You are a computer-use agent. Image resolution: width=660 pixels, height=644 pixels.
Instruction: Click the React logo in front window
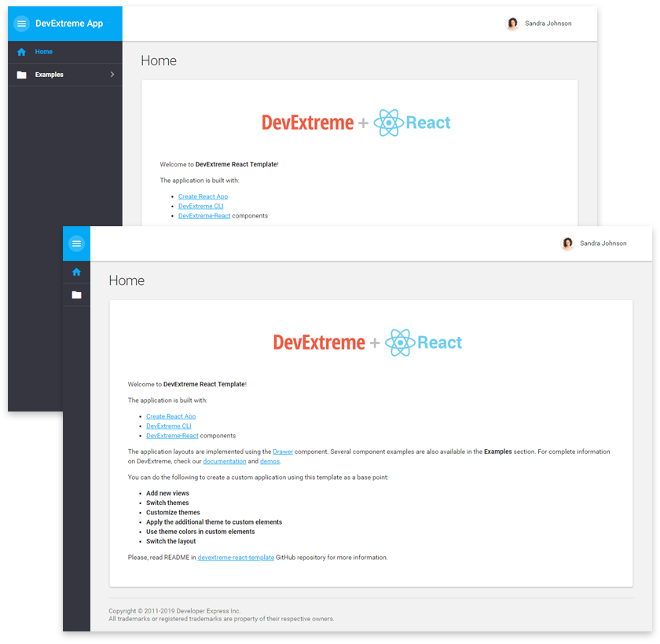[423, 342]
